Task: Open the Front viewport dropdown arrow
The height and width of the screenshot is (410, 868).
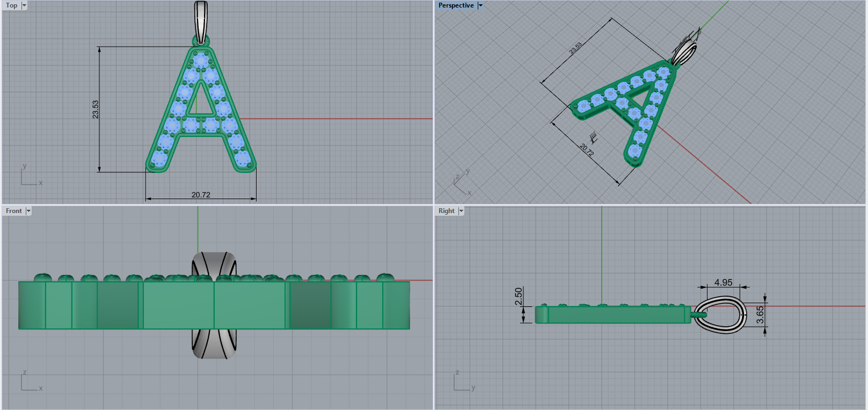Action: [x=28, y=211]
